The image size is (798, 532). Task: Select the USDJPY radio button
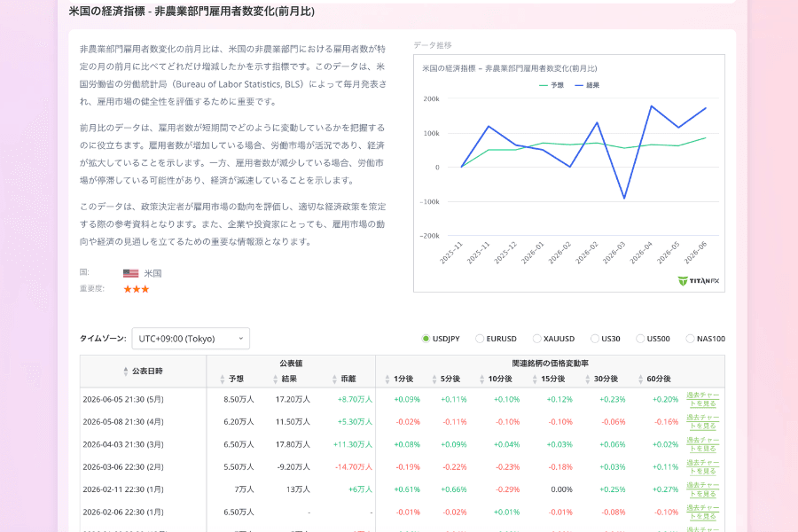(426, 339)
